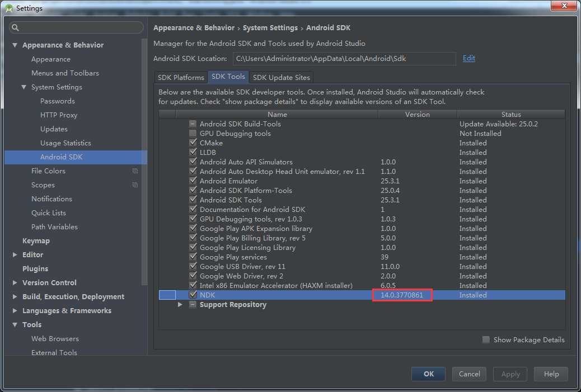Open Appearance settings page
This screenshot has width=581, height=392.
pos(51,59)
